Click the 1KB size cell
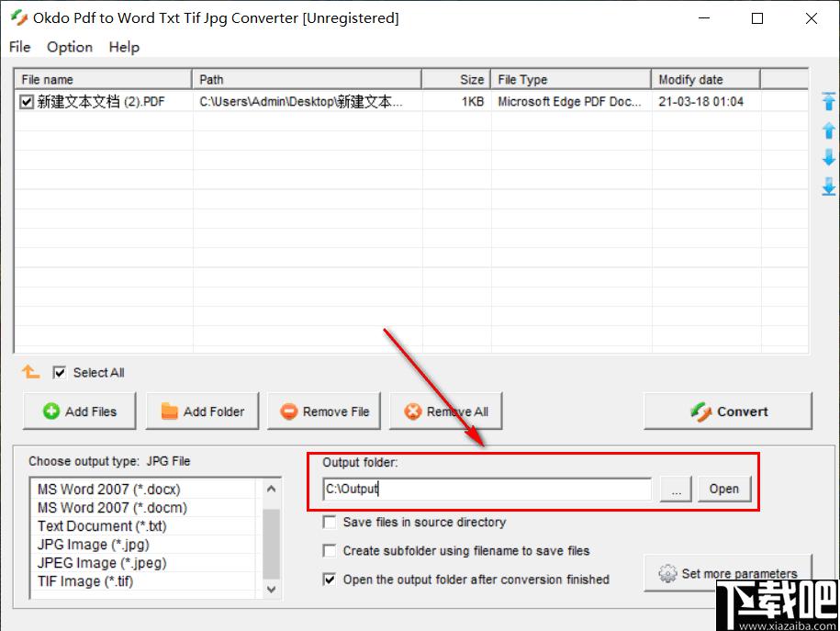This screenshot has width=840, height=631. pyautogui.click(x=473, y=101)
